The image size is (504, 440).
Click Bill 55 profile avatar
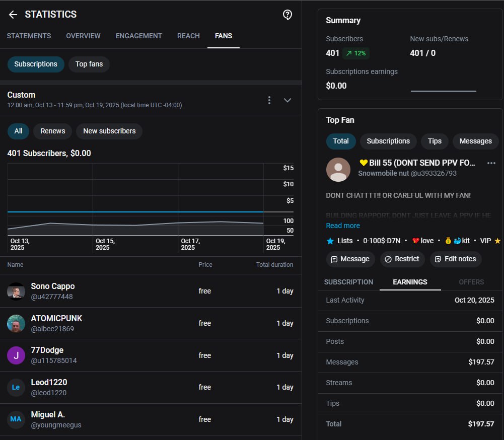[x=338, y=170]
